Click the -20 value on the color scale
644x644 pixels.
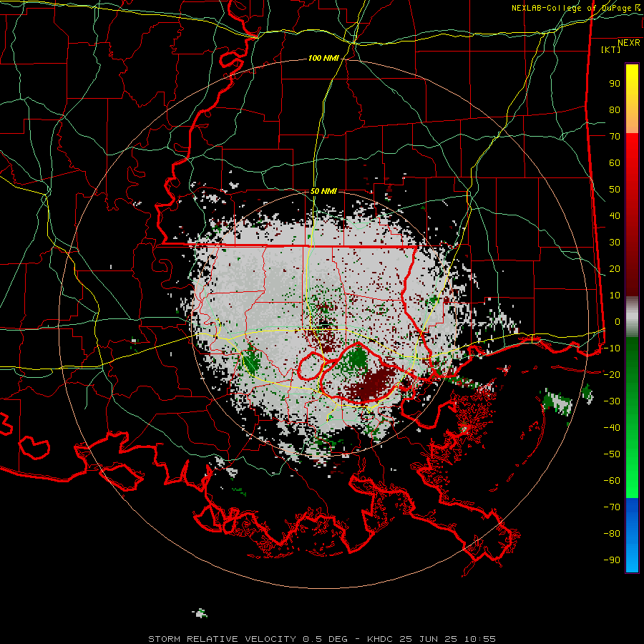[x=612, y=375]
